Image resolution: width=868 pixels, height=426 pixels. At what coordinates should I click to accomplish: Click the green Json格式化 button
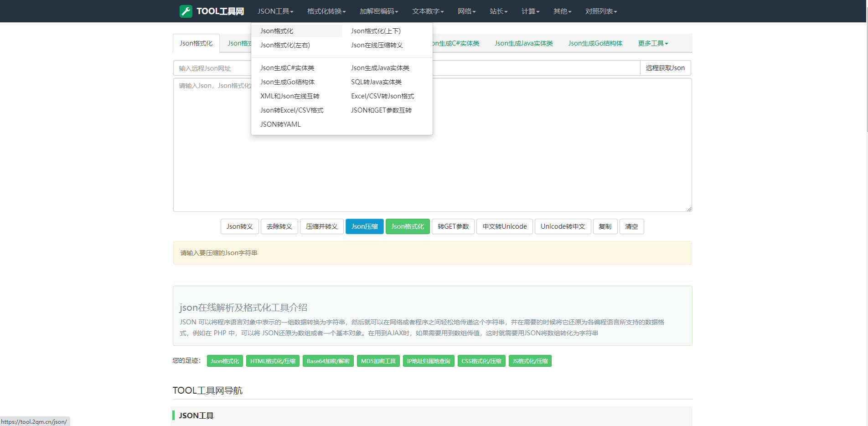[408, 226]
